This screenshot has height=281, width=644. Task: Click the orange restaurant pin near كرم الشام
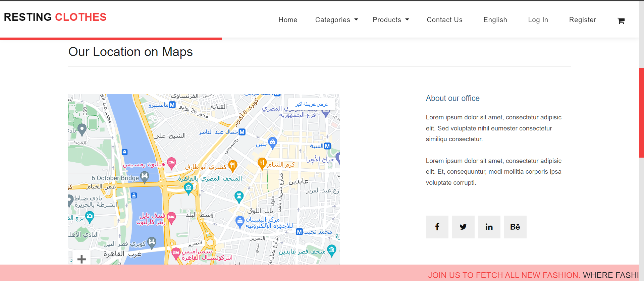(x=262, y=164)
